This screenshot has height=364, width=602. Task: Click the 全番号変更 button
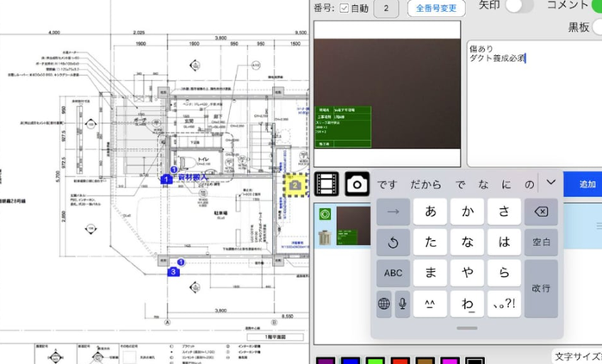tap(436, 8)
